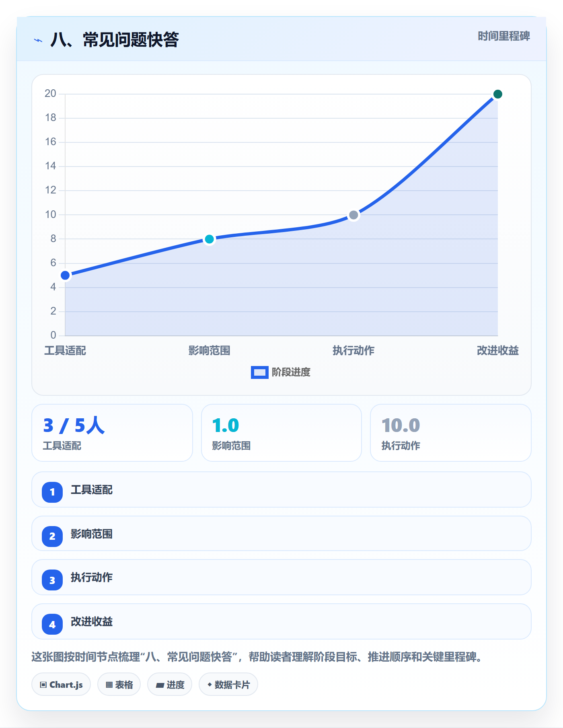
Task: Click step number 1 badge
Action: 52,492
